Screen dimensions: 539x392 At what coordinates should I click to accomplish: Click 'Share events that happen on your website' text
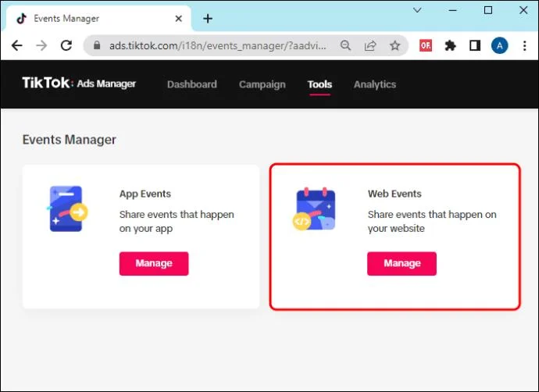tap(432, 221)
